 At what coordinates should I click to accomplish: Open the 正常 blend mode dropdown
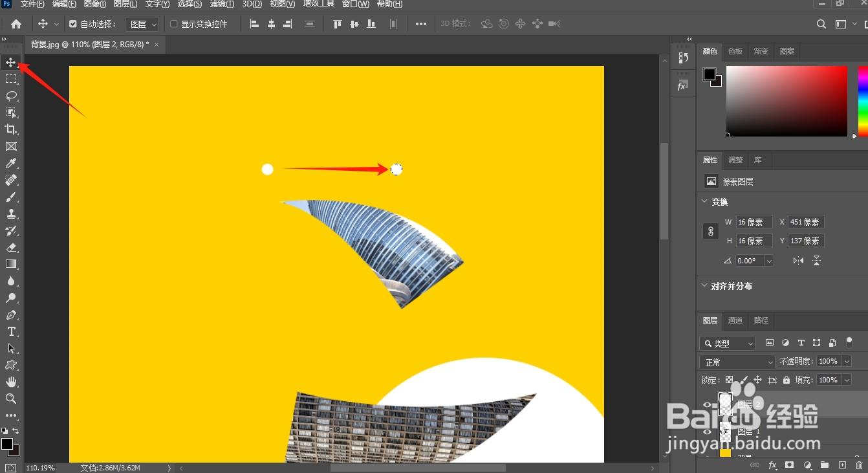tap(737, 362)
